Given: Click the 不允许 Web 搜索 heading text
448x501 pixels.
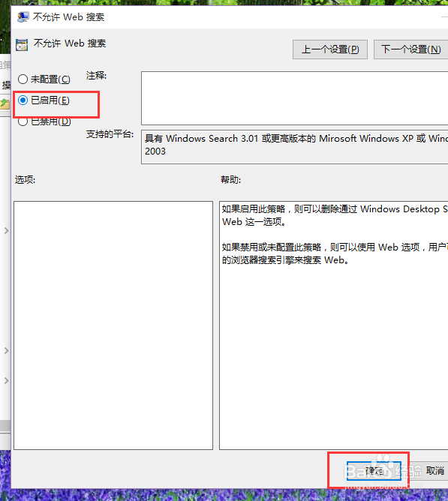Looking at the screenshot, I should 69,43.
